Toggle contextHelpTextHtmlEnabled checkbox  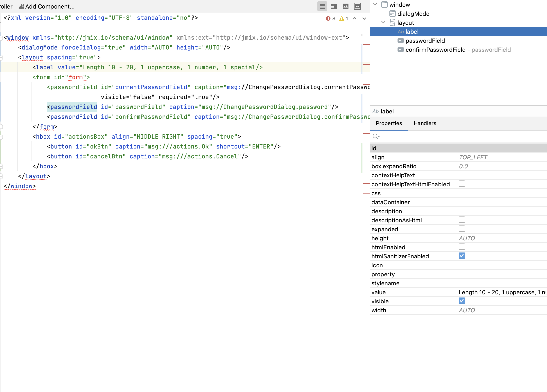[x=462, y=184]
